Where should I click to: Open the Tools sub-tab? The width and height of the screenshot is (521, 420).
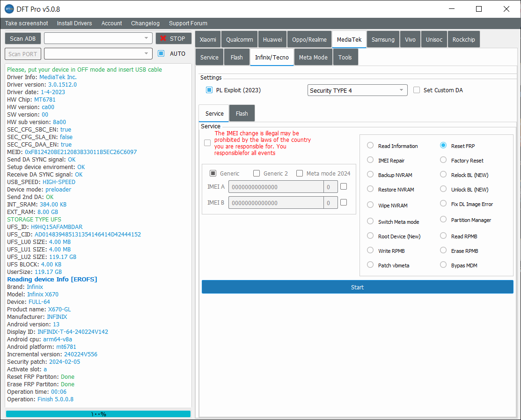coord(345,58)
